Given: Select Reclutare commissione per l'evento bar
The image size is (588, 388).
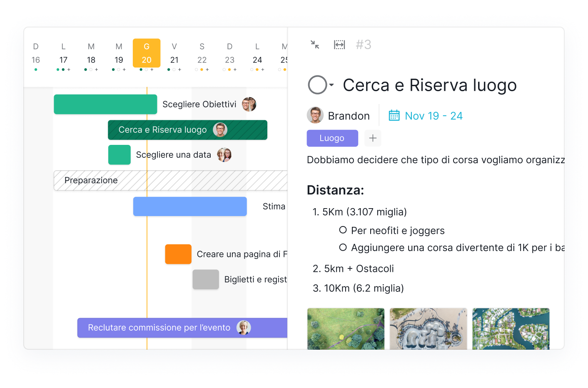Looking at the screenshot, I should coord(182,328).
